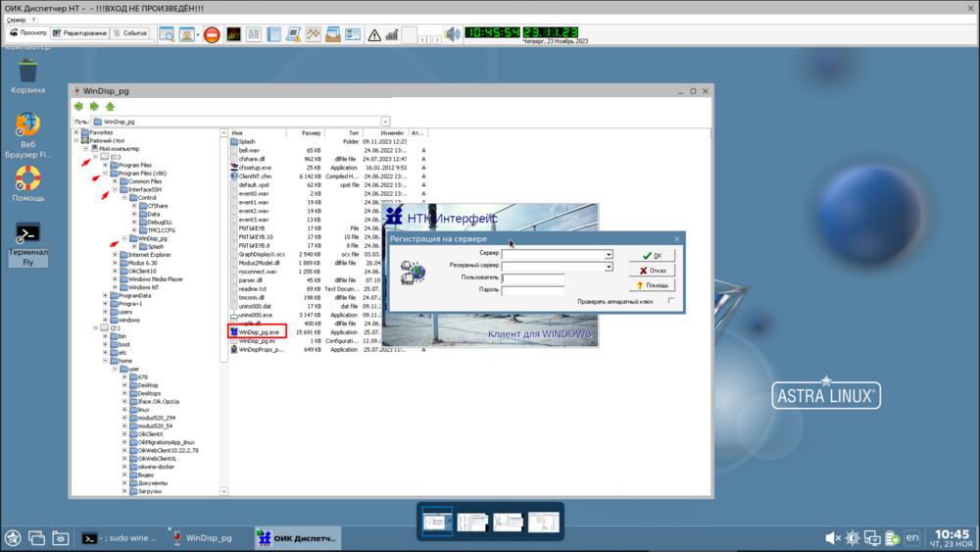Screen dimensions: 980x552
Task: Click the green back arrow in file browser
Action: 78,106
